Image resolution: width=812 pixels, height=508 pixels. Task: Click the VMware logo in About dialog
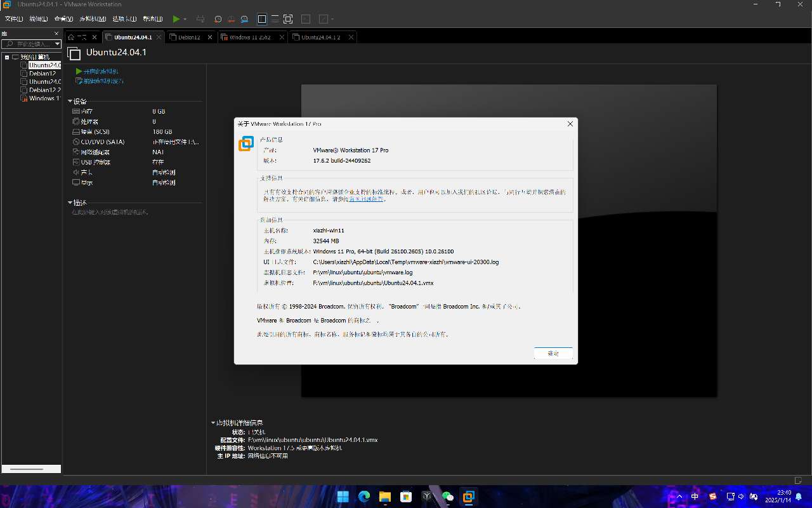[x=246, y=144]
